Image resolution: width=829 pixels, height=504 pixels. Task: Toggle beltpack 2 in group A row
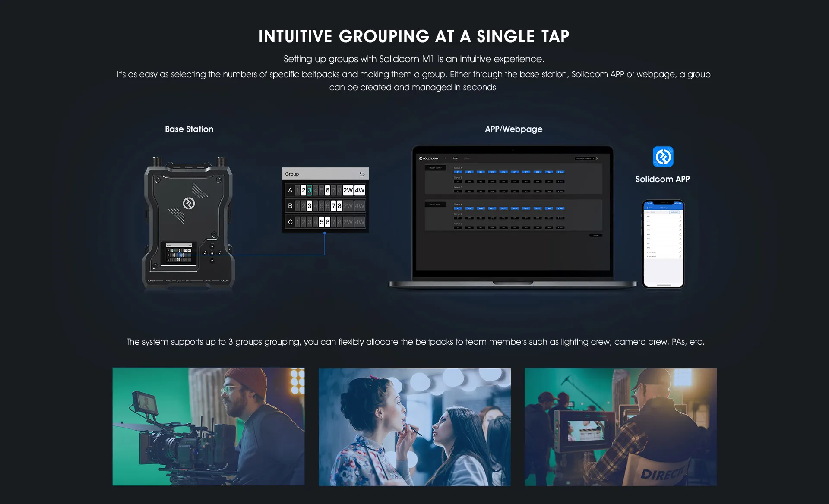click(303, 190)
